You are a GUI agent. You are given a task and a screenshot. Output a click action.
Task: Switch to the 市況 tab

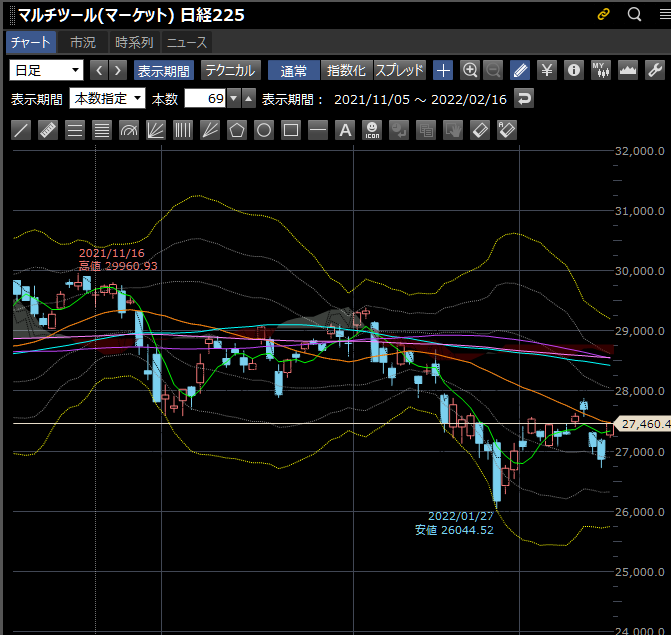point(83,42)
